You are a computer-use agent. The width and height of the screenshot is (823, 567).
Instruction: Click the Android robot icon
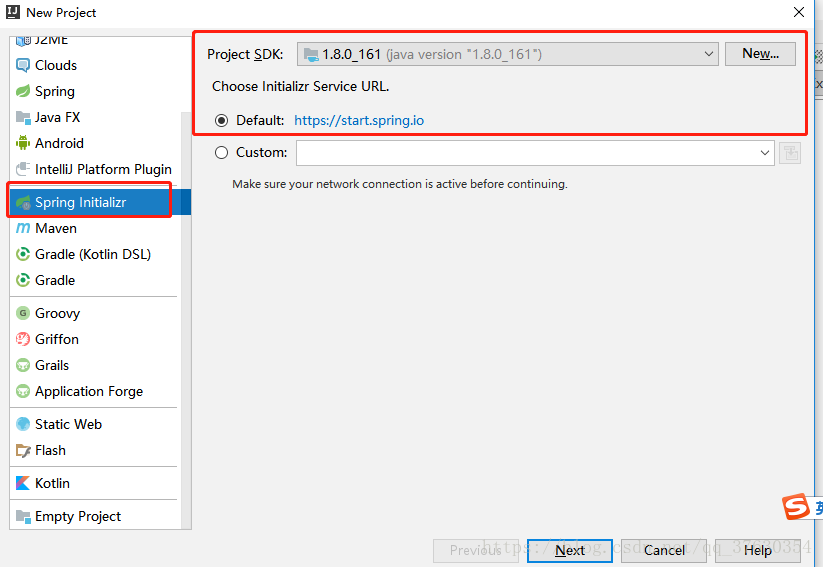pyautogui.click(x=23, y=143)
